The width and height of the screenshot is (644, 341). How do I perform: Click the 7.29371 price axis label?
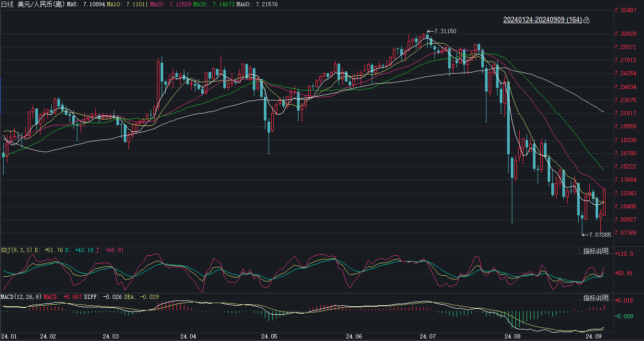pyautogui.click(x=626, y=47)
